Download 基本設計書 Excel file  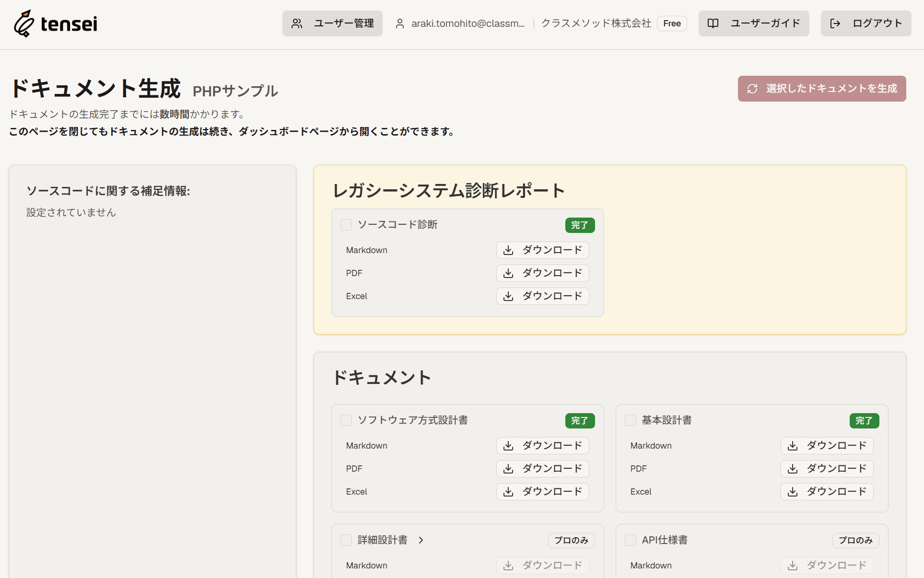coord(827,492)
